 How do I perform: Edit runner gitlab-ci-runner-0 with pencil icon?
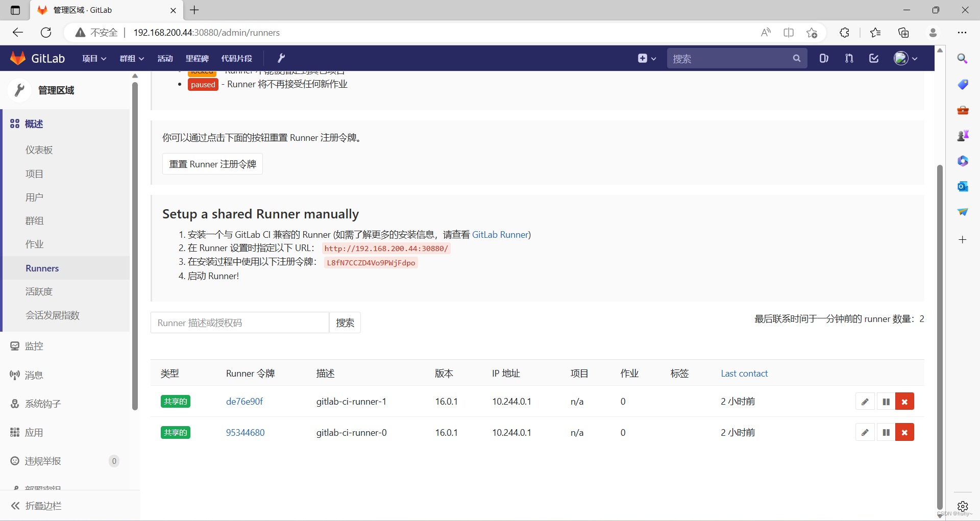(865, 432)
